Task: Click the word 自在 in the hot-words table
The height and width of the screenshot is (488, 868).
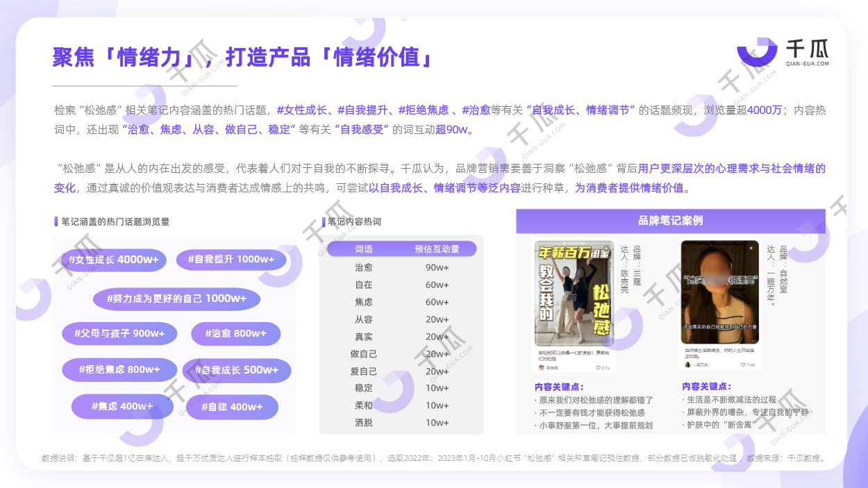Action: click(x=364, y=285)
